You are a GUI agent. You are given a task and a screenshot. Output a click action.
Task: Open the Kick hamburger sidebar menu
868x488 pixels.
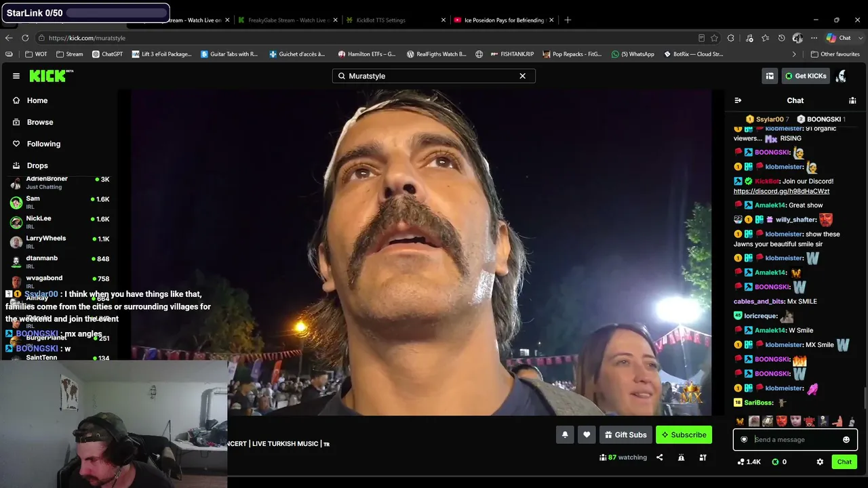[16, 76]
